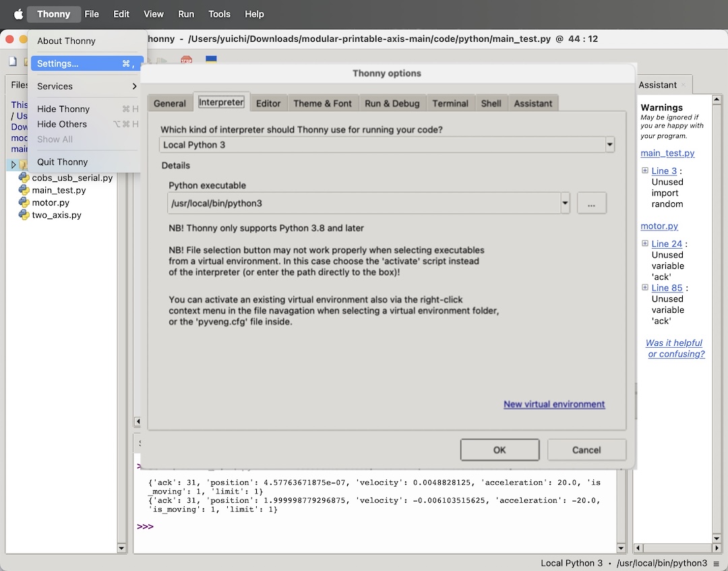Click Python icon beside cobs_usb_serial.py
The height and width of the screenshot is (571, 728).
point(24,177)
